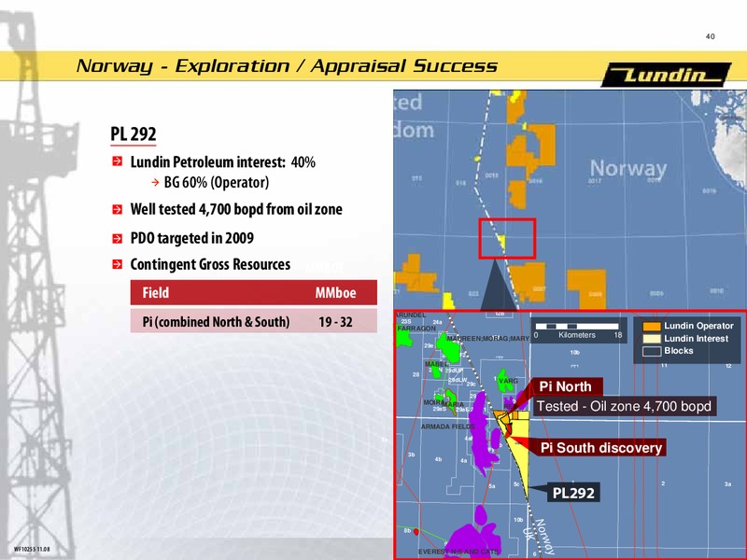The height and width of the screenshot is (560, 747).
Task: Click the 'PL292' map callout label
Action: (x=573, y=493)
